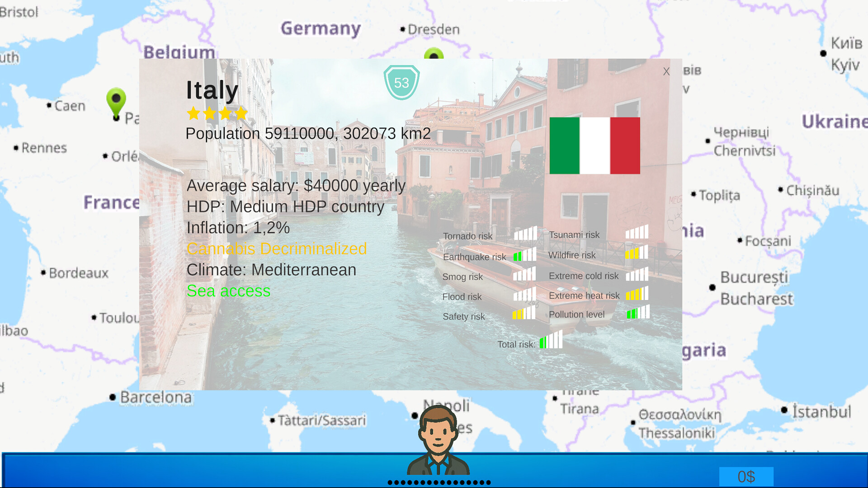Toggle the Safety risk meter
Image resolution: width=868 pixels, height=488 pixels.
(524, 314)
